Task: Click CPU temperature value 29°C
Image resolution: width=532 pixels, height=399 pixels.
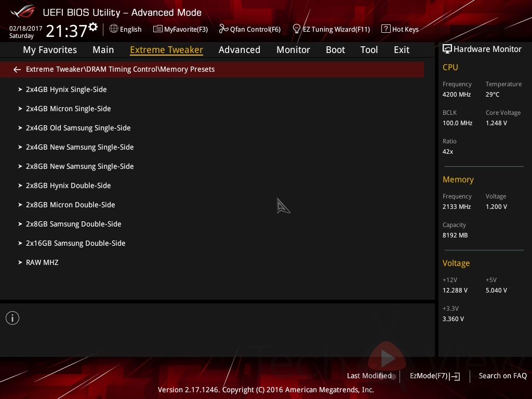Action: [493, 95]
